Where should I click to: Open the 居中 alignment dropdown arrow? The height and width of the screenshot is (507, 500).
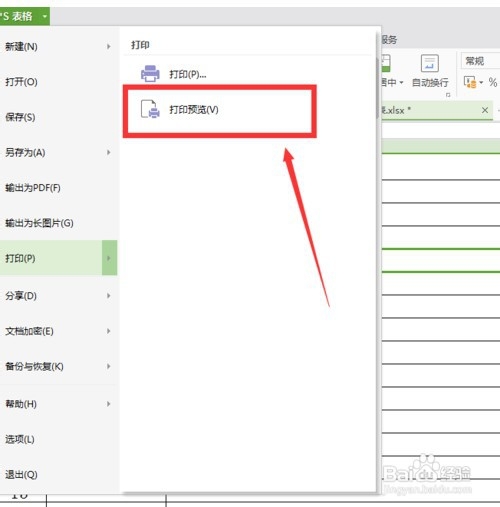tap(401, 82)
